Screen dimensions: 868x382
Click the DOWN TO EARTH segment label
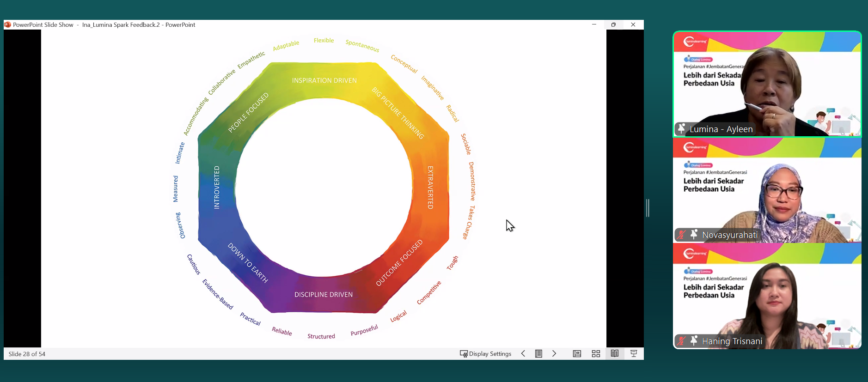(248, 263)
